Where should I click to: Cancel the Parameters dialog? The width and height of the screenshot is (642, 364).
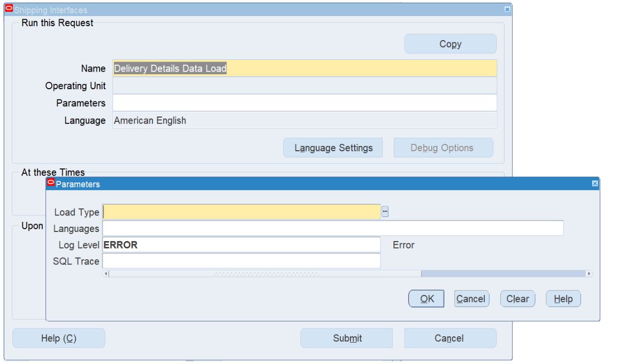click(471, 299)
